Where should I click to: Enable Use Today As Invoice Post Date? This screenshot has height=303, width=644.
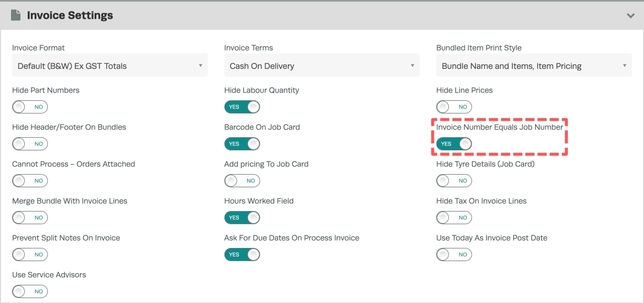coord(454,255)
